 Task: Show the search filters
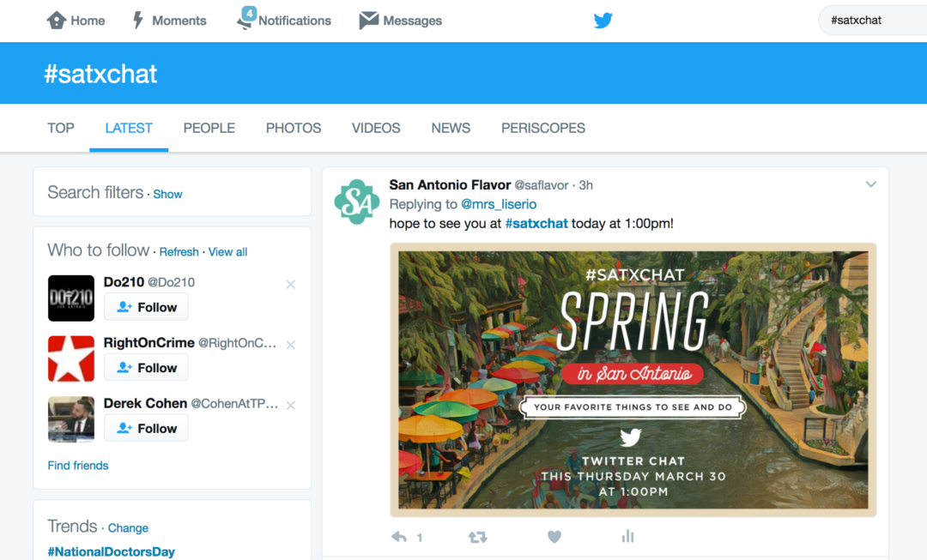coord(167,194)
